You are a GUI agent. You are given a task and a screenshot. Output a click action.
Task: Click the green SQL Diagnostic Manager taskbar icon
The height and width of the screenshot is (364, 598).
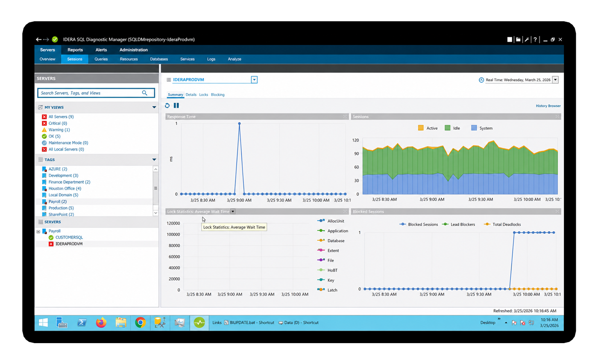[x=199, y=323]
